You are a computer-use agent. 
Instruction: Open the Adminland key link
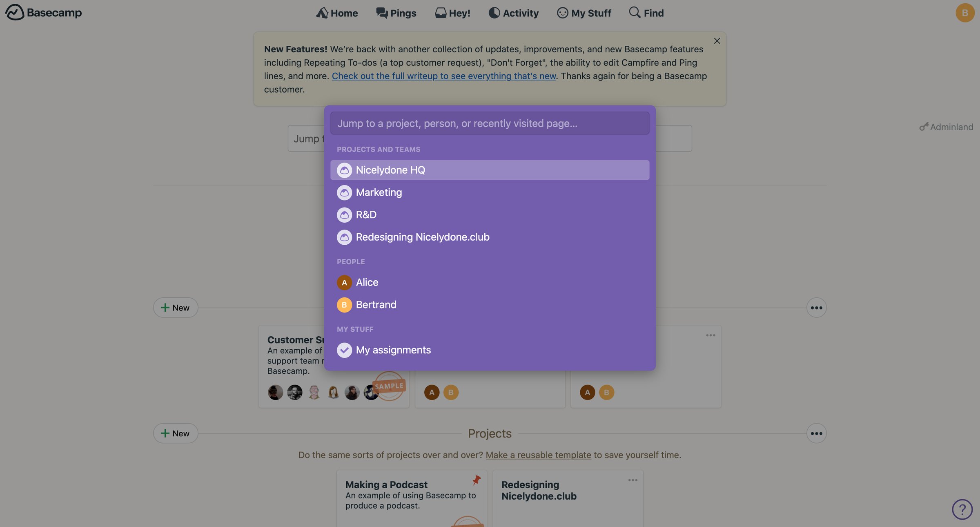(946, 127)
